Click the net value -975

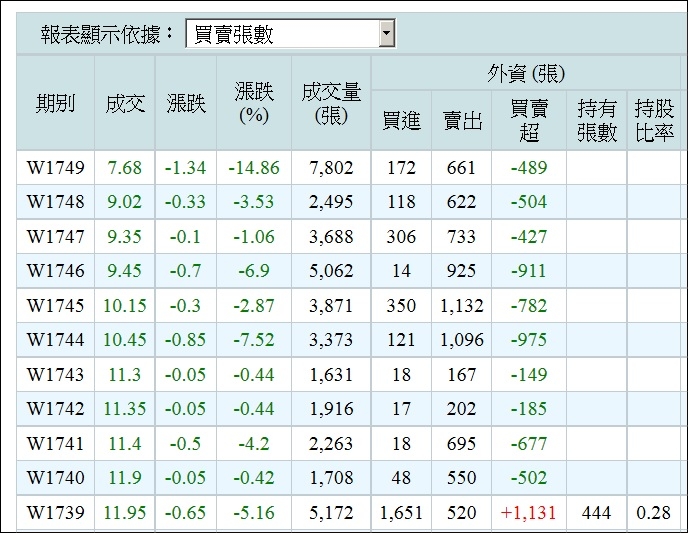[529, 340]
